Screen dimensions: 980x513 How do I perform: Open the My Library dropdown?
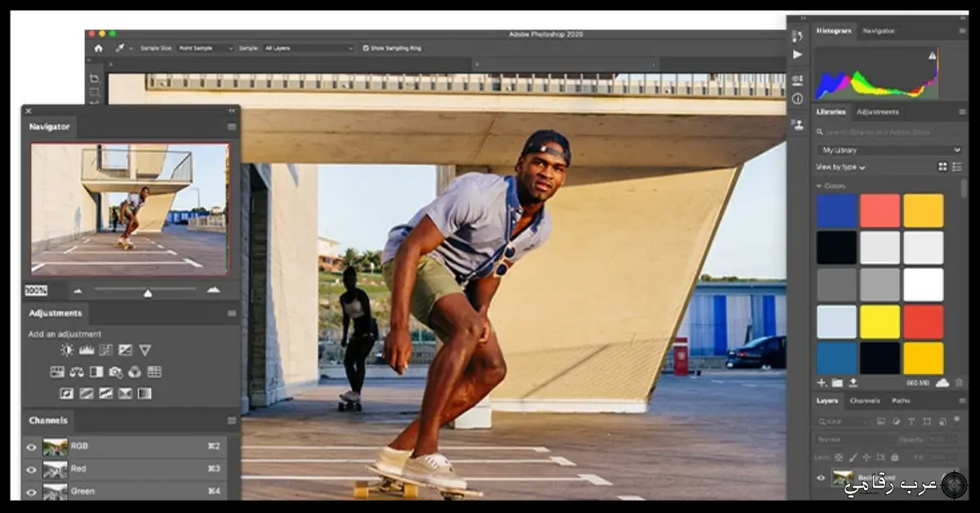(889, 150)
